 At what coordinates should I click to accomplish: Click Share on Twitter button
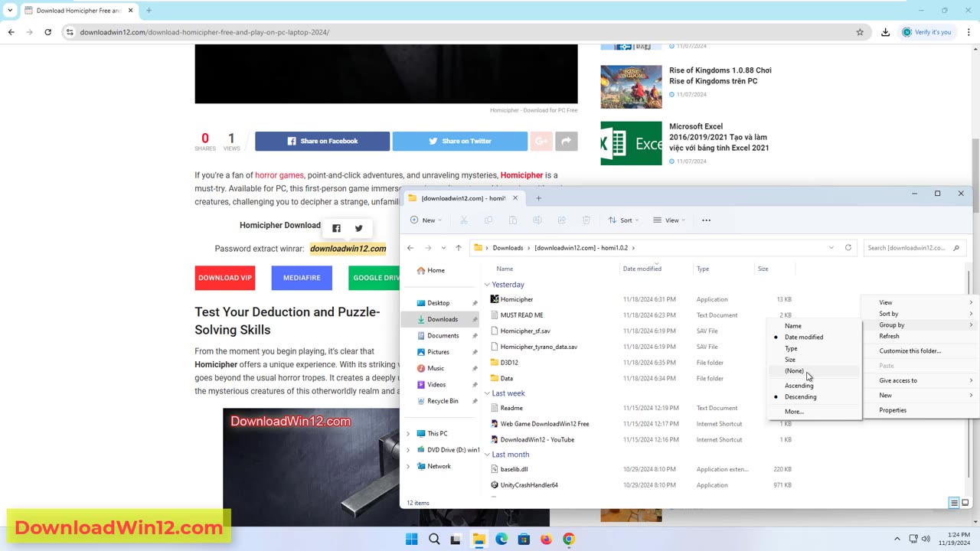[460, 141]
